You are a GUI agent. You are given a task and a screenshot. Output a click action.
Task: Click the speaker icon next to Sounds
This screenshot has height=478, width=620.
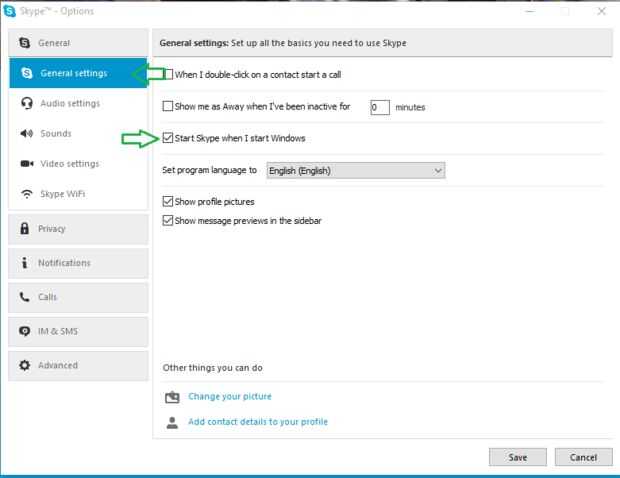pos(26,134)
